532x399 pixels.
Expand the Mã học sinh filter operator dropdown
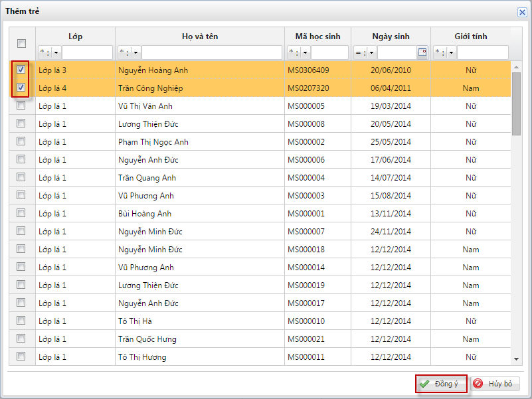tap(305, 52)
